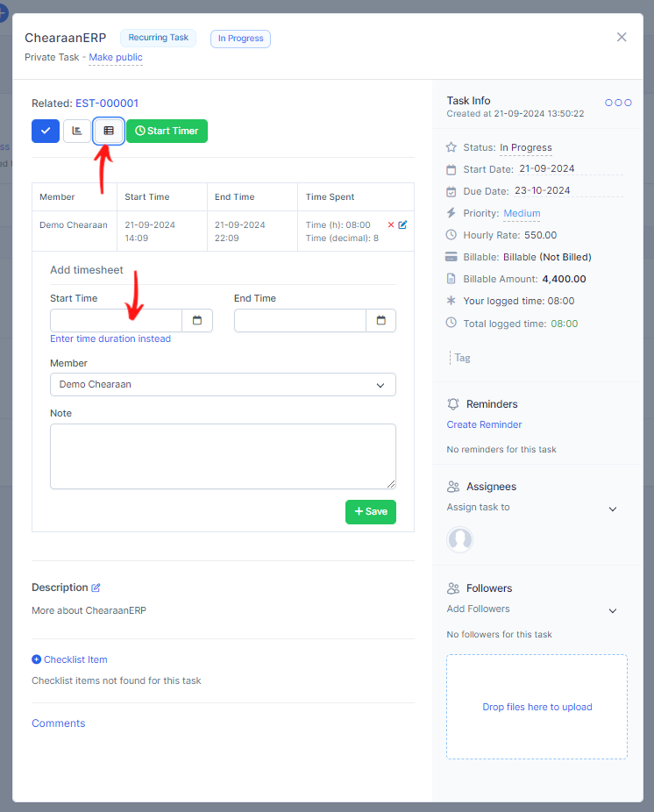Delete the timesheet entry with red X
This screenshot has width=654, height=812.
pyautogui.click(x=391, y=225)
